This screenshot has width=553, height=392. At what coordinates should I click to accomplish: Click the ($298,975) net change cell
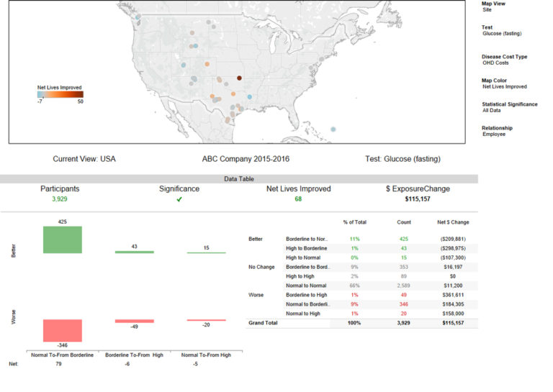[453, 248]
